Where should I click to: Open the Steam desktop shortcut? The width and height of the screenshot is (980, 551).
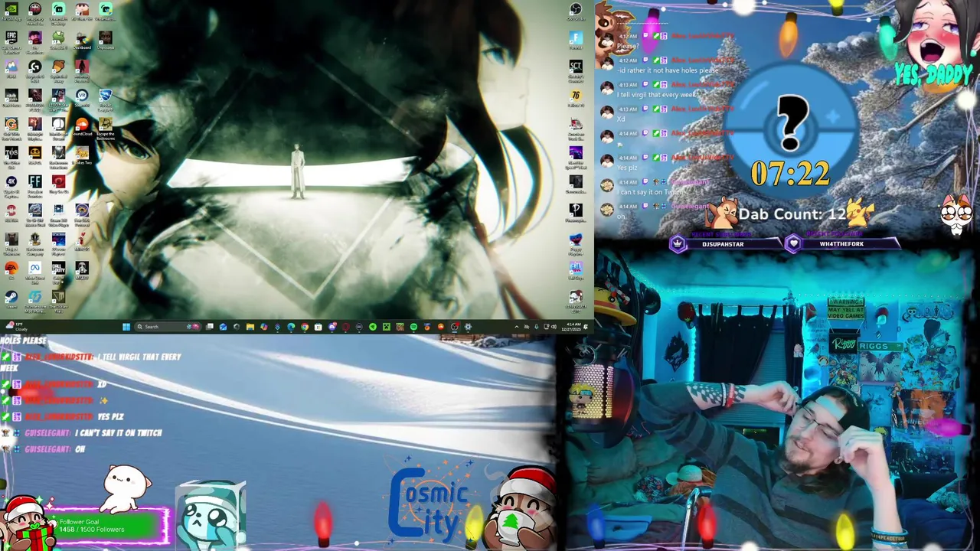tap(11, 298)
